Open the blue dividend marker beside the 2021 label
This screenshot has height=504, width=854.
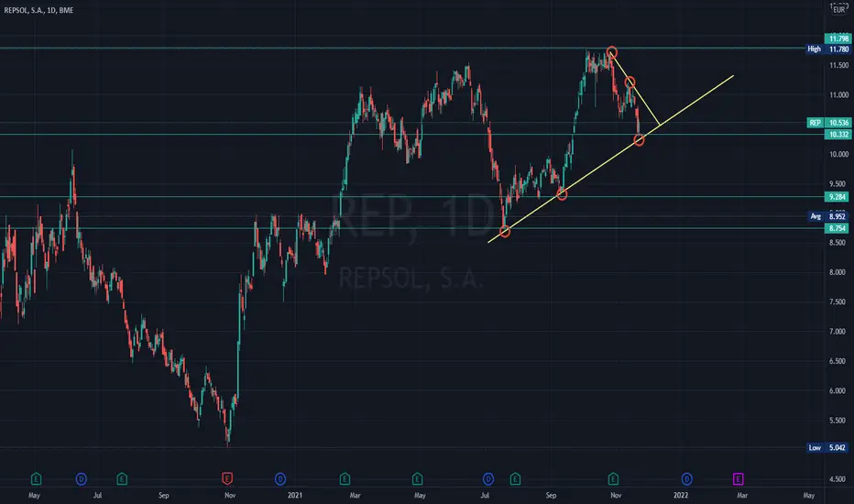pos(280,479)
